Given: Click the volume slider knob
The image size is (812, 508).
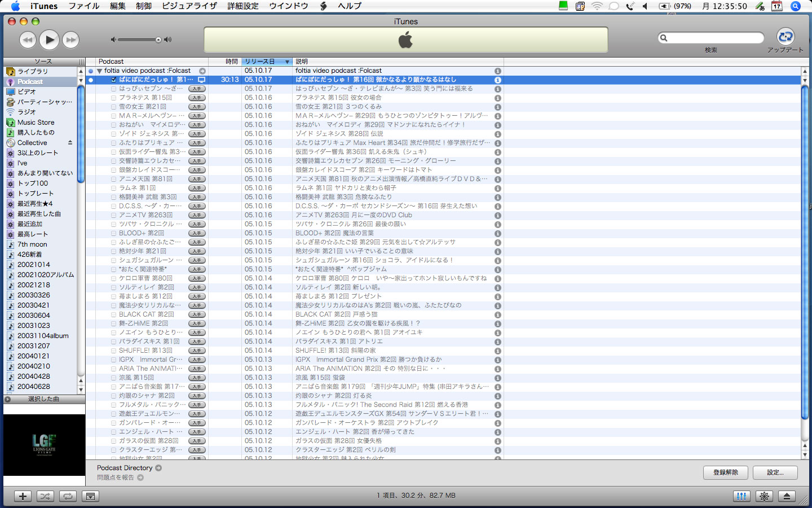Looking at the screenshot, I should 158,40.
